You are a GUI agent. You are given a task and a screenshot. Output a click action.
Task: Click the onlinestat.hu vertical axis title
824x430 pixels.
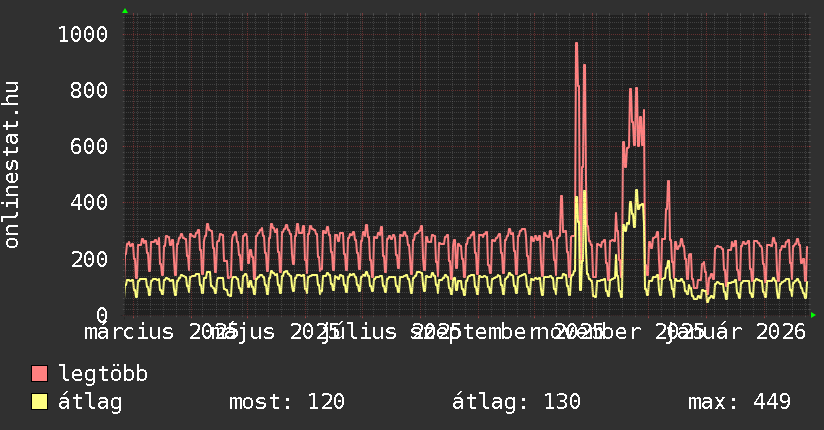(12, 165)
